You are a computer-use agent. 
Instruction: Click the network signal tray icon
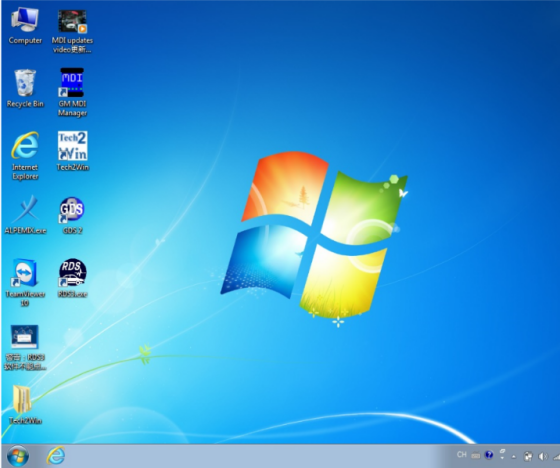pyautogui.click(x=556, y=456)
